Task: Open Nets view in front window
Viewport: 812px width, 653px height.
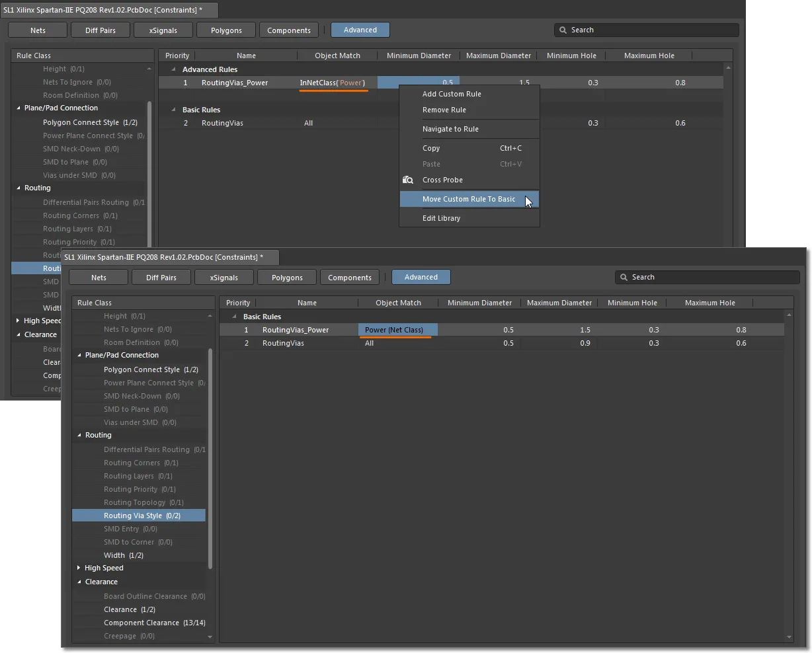Action: (99, 277)
